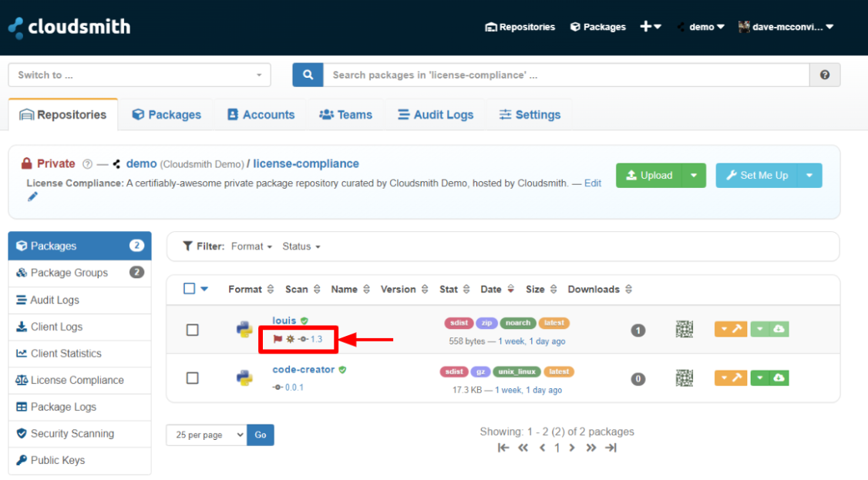Open the plus create-new menu
The height and width of the screenshot is (480, 868).
coord(651,26)
